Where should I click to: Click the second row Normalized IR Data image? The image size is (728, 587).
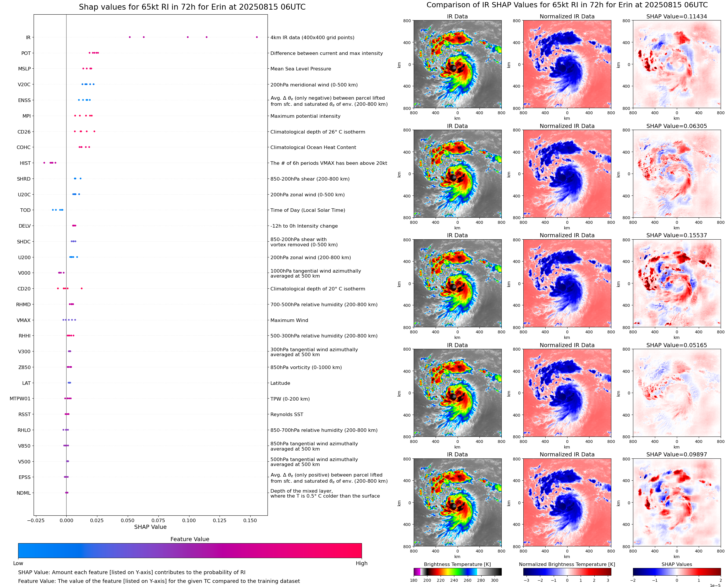coord(567,174)
